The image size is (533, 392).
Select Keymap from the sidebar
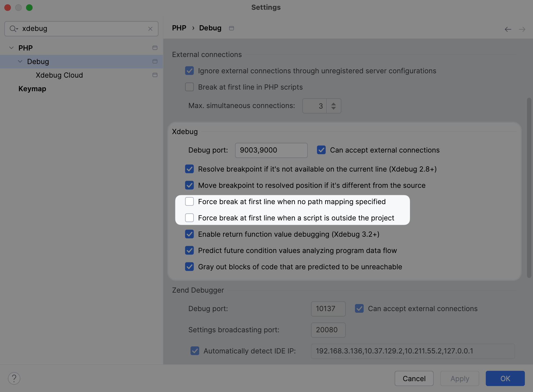point(32,88)
